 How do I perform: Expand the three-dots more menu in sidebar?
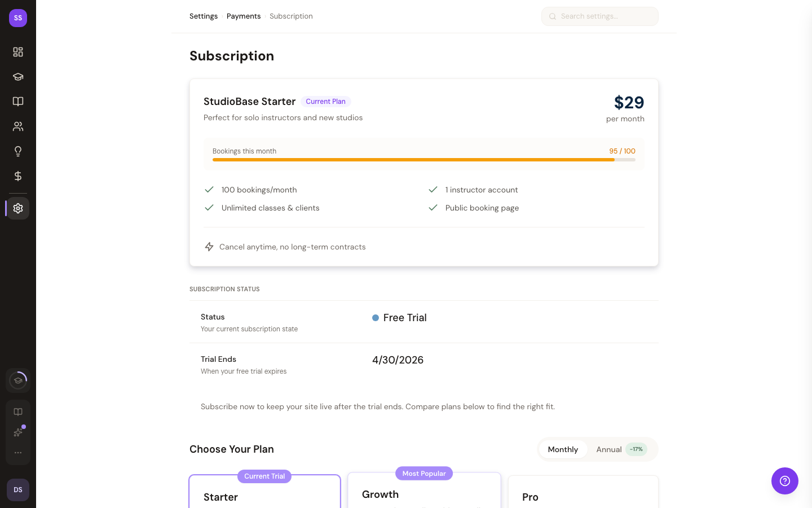tap(18, 453)
